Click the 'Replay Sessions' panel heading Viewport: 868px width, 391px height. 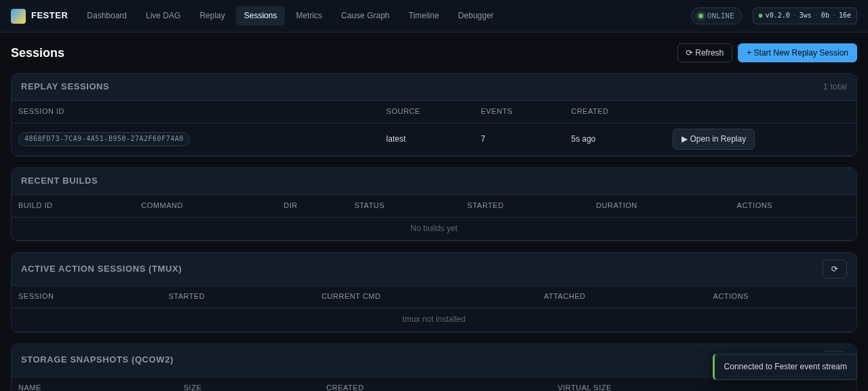tap(65, 87)
